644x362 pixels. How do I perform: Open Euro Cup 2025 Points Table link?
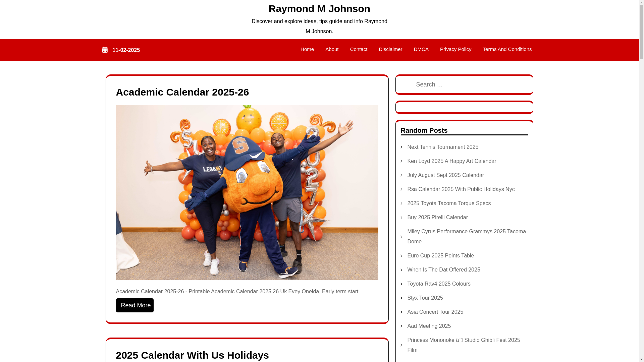pyautogui.click(x=440, y=256)
